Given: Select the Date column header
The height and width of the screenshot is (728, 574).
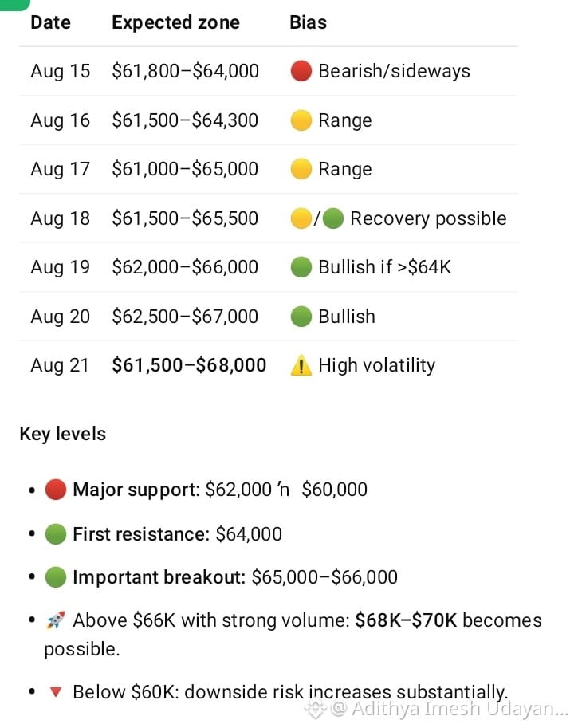Looking at the screenshot, I should (50, 22).
